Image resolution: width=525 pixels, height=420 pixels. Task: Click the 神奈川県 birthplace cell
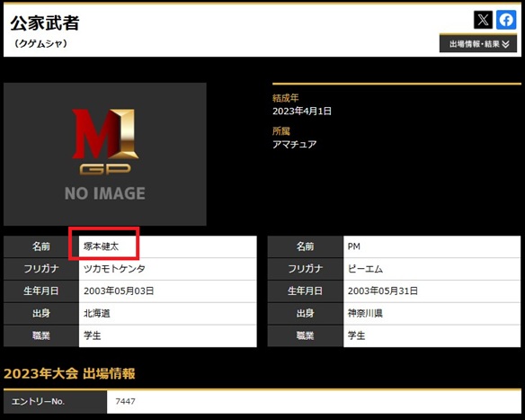[x=432, y=314]
